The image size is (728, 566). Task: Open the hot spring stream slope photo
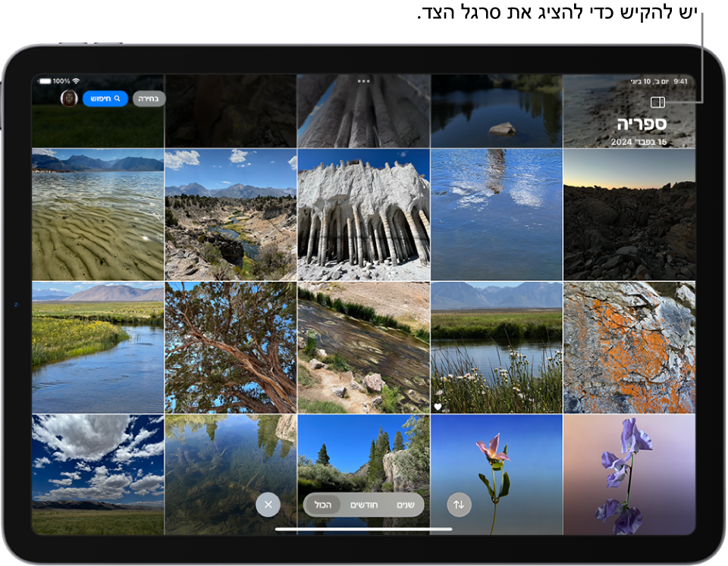[x=363, y=348]
